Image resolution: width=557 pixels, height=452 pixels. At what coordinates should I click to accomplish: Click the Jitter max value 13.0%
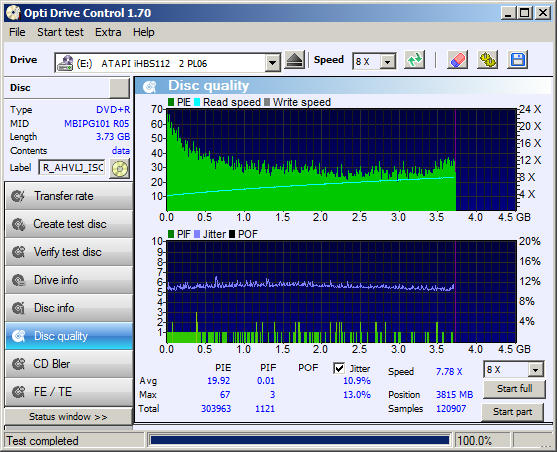point(357,395)
